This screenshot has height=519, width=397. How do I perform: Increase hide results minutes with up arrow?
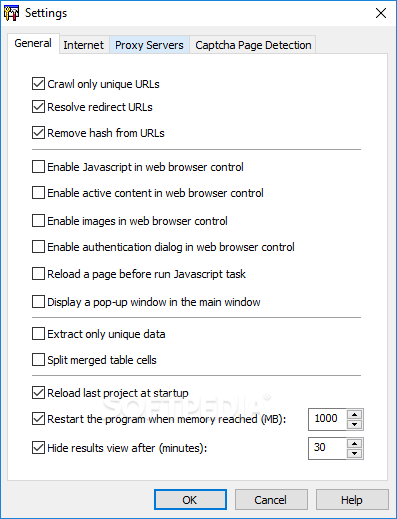[x=354, y=443]
